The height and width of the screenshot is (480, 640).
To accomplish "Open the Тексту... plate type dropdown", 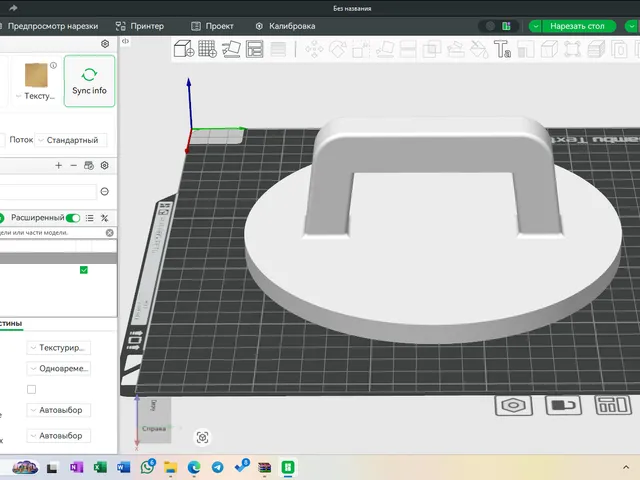I will point(36,96).
